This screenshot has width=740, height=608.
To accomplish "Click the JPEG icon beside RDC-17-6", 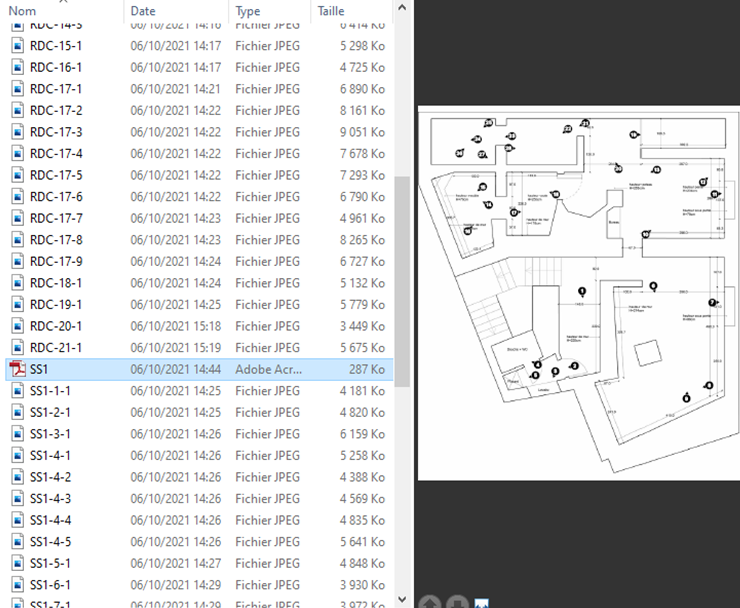I will (x=17, y=197).
